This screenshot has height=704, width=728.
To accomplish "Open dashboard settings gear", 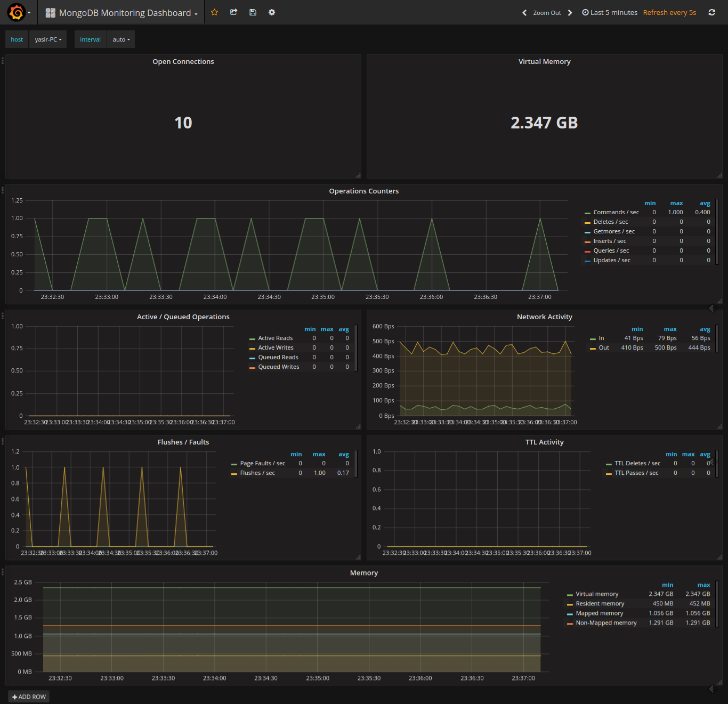I will (x=272, y=12).
